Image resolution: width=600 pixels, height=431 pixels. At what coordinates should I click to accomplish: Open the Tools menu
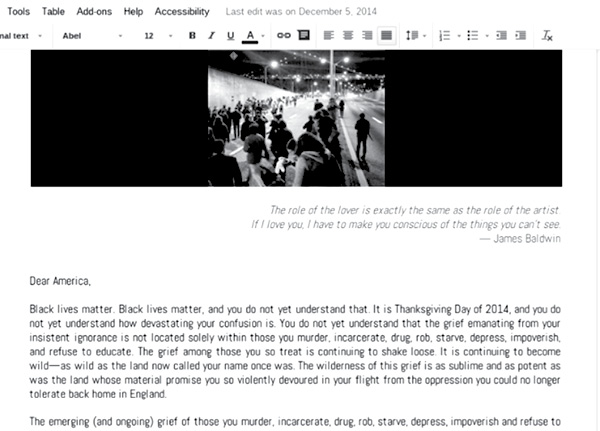pos(18,11)
